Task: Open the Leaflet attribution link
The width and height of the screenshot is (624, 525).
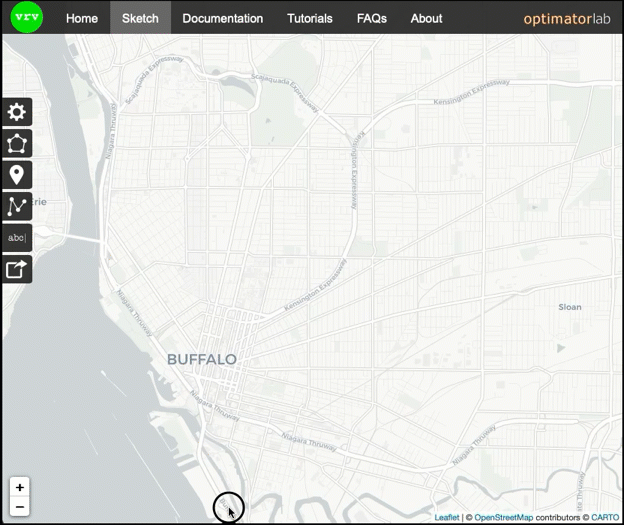Action: click(447, 517)
